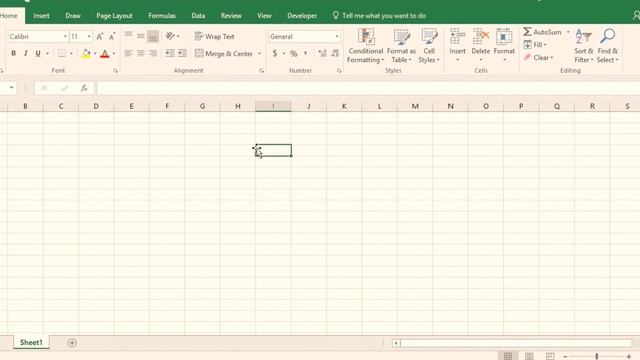Open Format as Table gallery

(401, 46)
